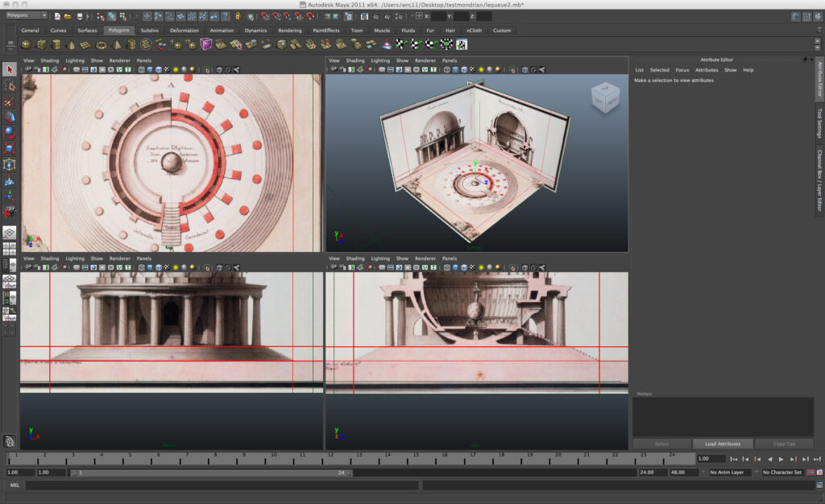Viewport: 825px width, 504px height.
Task: Expand the No Character Set dropdown
Action: click(x=784, y=473)
